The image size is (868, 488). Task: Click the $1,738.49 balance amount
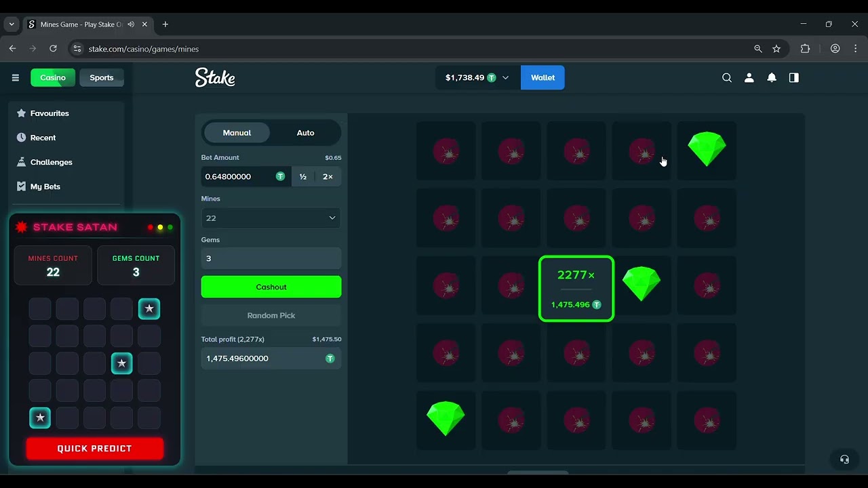click(465, 77)
